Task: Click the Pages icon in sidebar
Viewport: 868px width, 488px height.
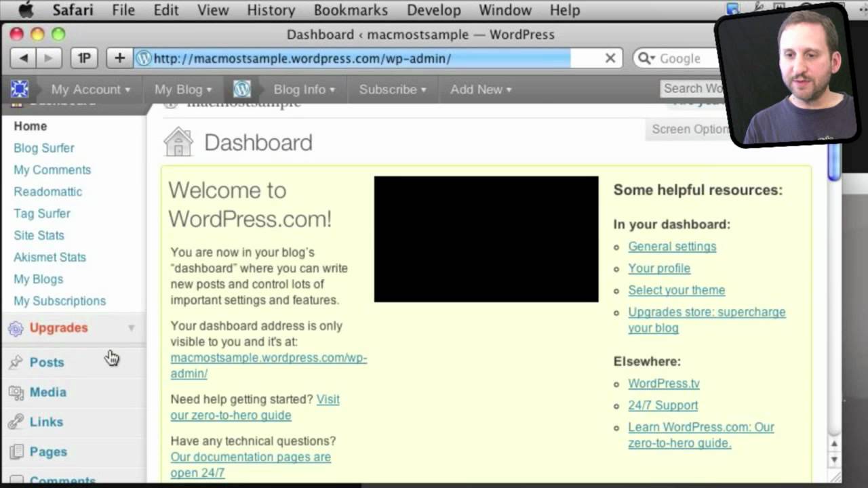Action: click(16, 452)
